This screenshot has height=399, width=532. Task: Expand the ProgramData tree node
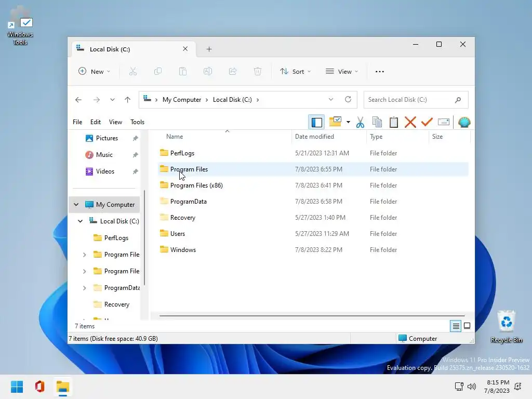click(x=84, y=288)
